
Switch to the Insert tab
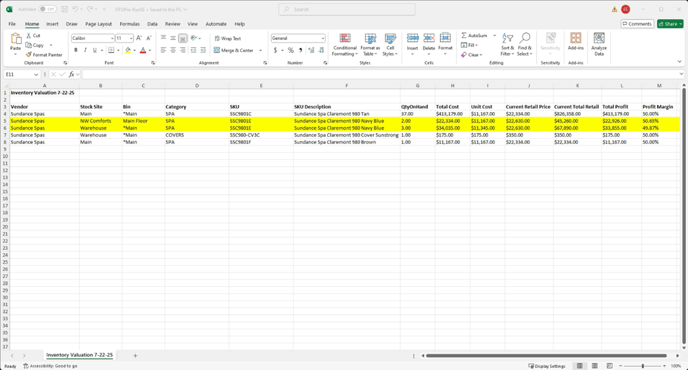click(52, 24)
